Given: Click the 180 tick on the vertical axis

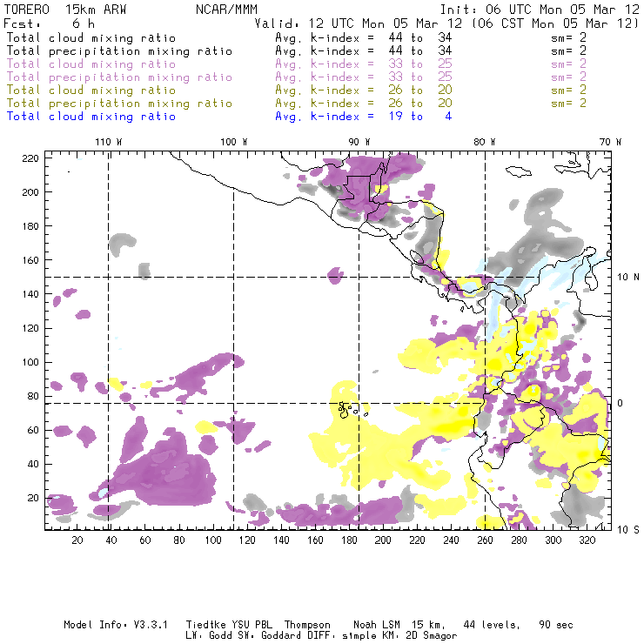Looking at the screenshot, I should pyautogui.click(x=30, y=226).
